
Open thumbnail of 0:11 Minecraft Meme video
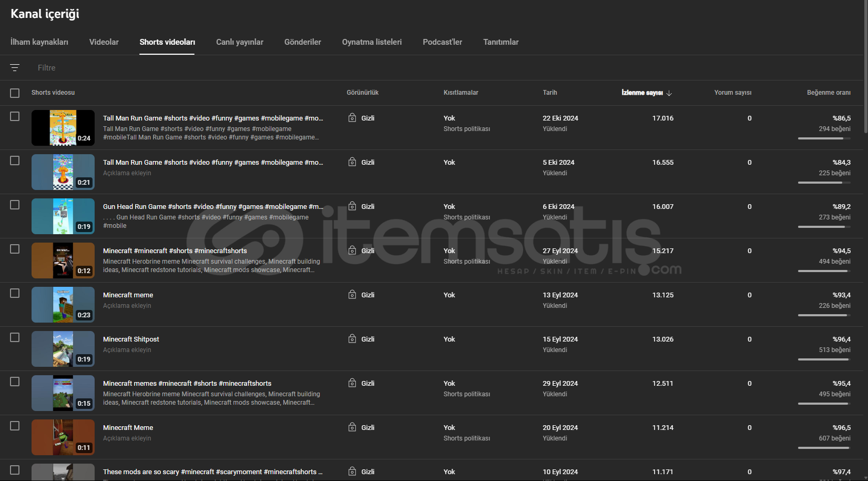click(x=63, y=437)
